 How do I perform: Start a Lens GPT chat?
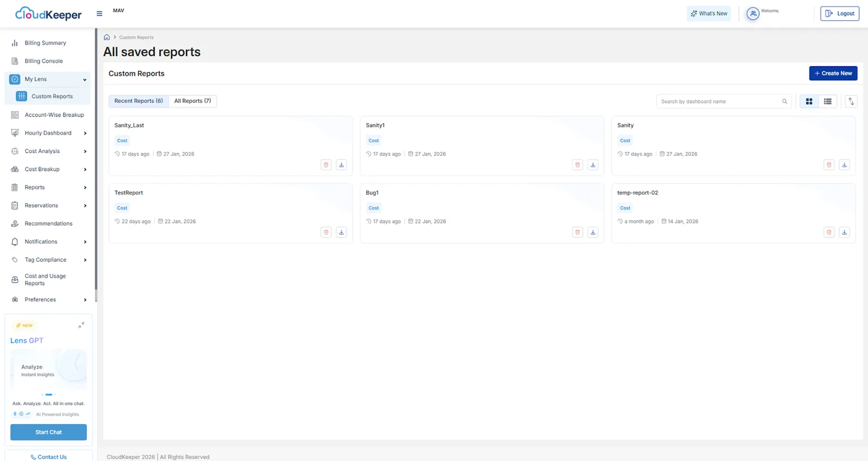coord(48,432)
